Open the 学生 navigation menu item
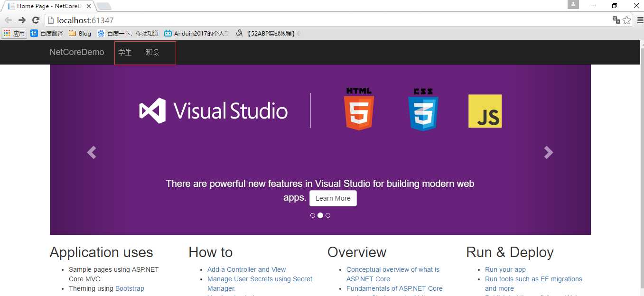644x296 pixels. pos(125,52)
